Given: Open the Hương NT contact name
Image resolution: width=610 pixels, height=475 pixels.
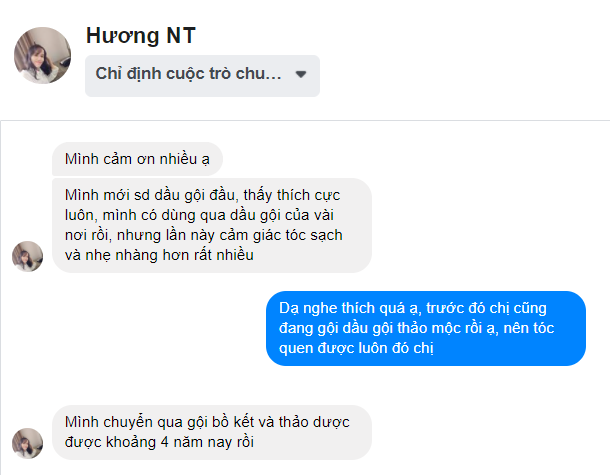Looking at the screenshot, I should [140, 36].
